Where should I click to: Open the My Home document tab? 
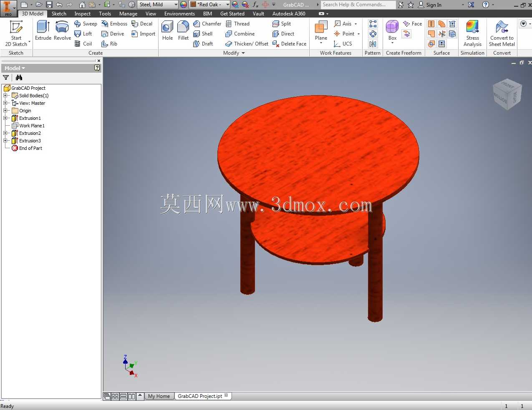coord(159,396)
